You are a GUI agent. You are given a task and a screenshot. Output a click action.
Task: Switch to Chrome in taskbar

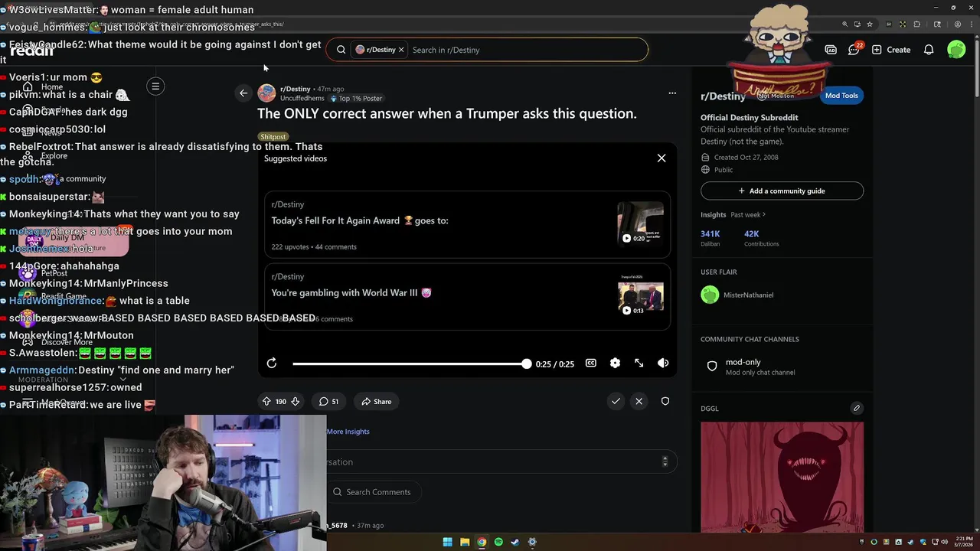[x=482, y=542]
